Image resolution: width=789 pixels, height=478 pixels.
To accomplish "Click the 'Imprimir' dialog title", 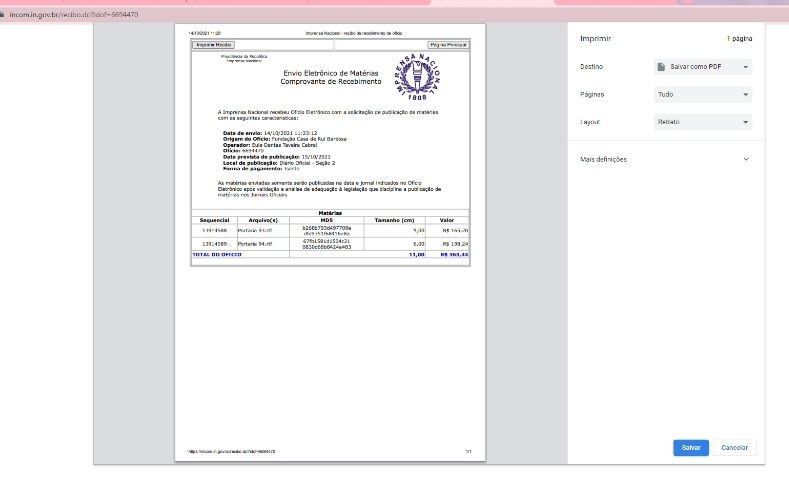I will pos(595,39).
